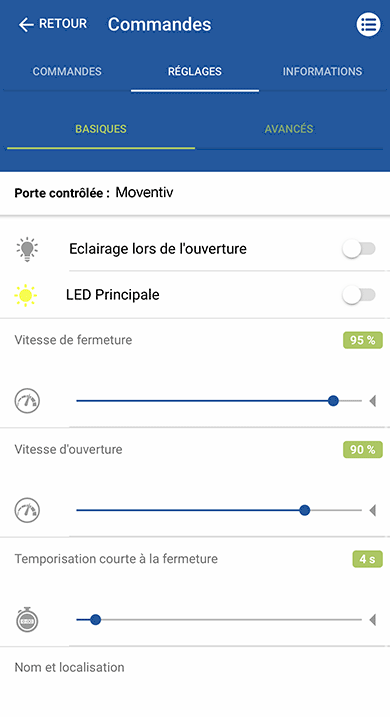Image resolution: width=390 pixels, height=717 pixels.
Task: Go back with the RETOUR button
Action: (x=53, y=24)
